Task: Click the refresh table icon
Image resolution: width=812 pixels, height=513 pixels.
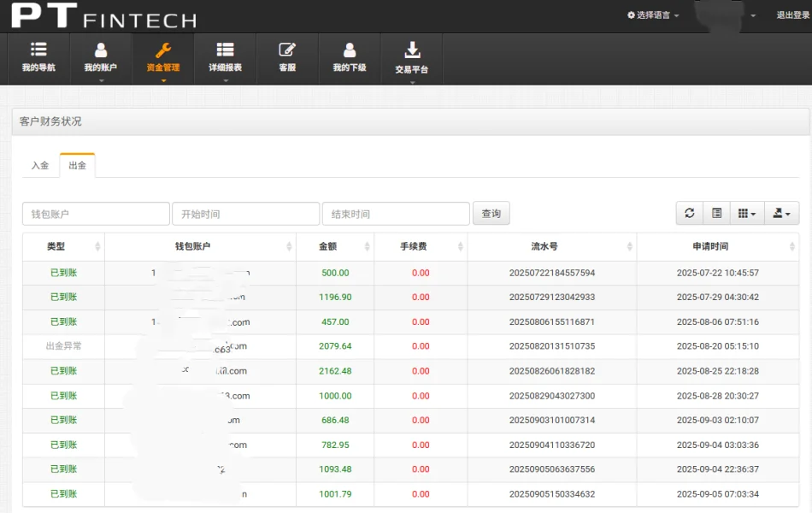Action: 689,214
